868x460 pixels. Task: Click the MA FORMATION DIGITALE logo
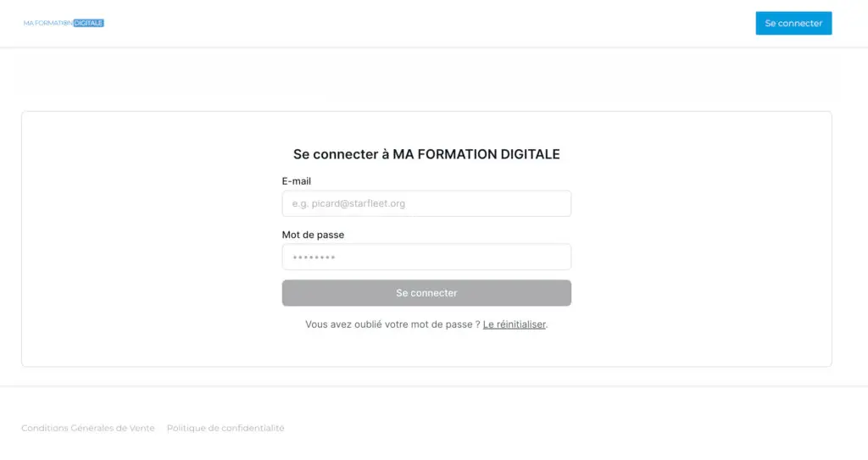(64, 23)
